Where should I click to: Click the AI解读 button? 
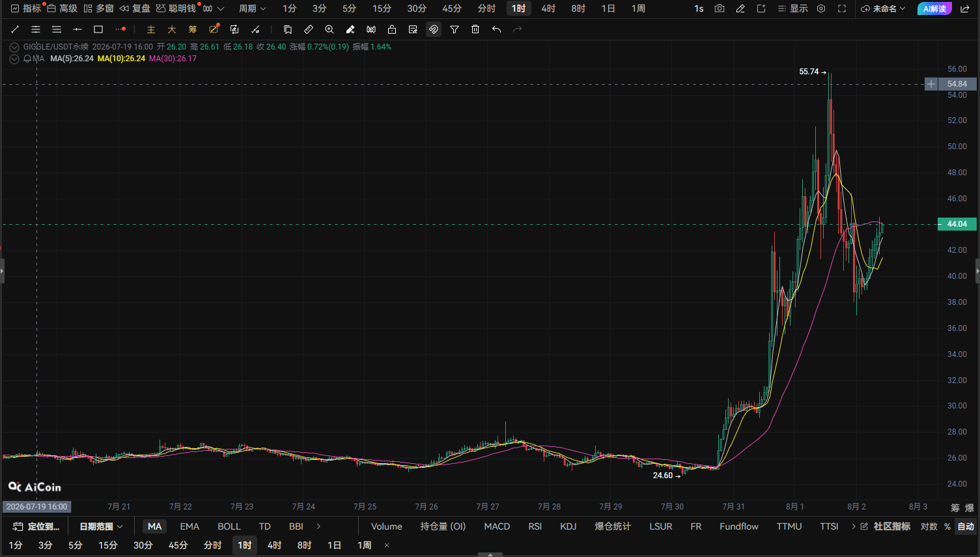coord(934,8)
